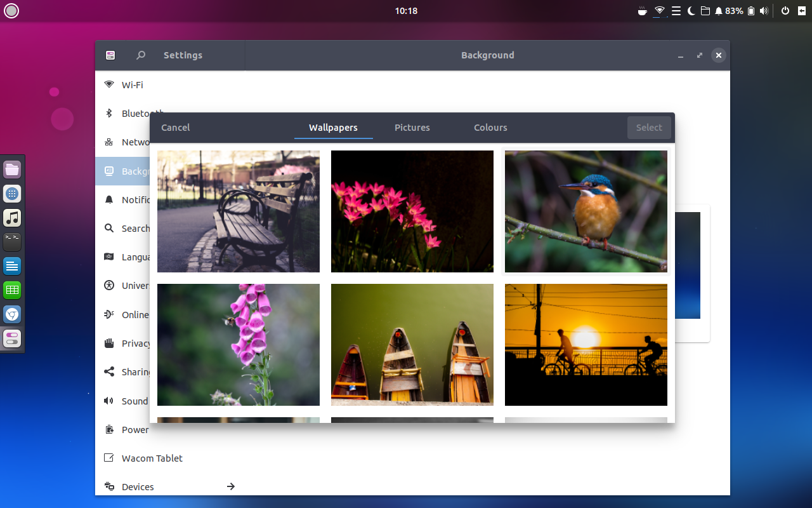Choose the sunset cyclists wallpaper

click(586, 345)
